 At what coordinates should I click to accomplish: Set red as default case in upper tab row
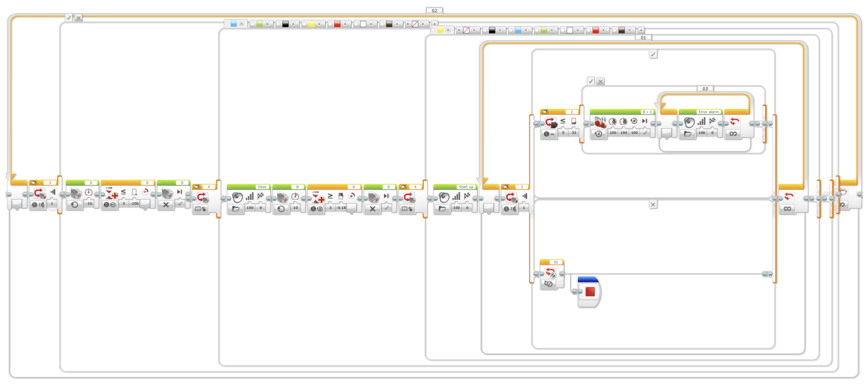point(330,24)
